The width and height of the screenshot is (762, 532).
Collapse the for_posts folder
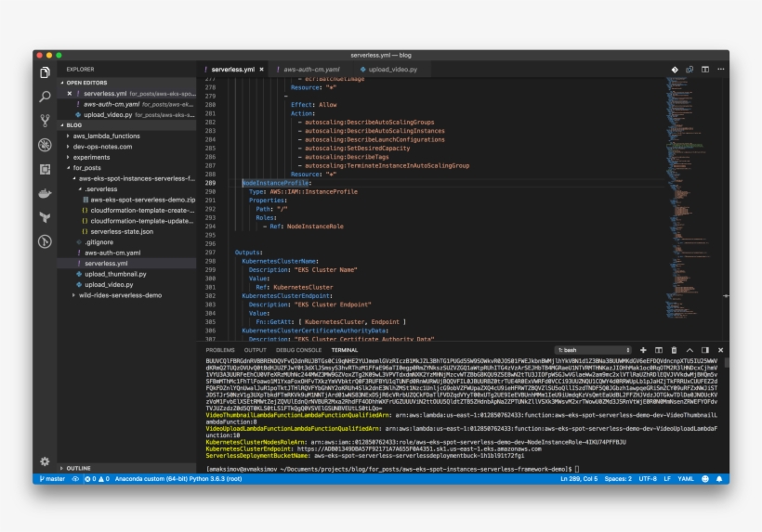[87, 168]
